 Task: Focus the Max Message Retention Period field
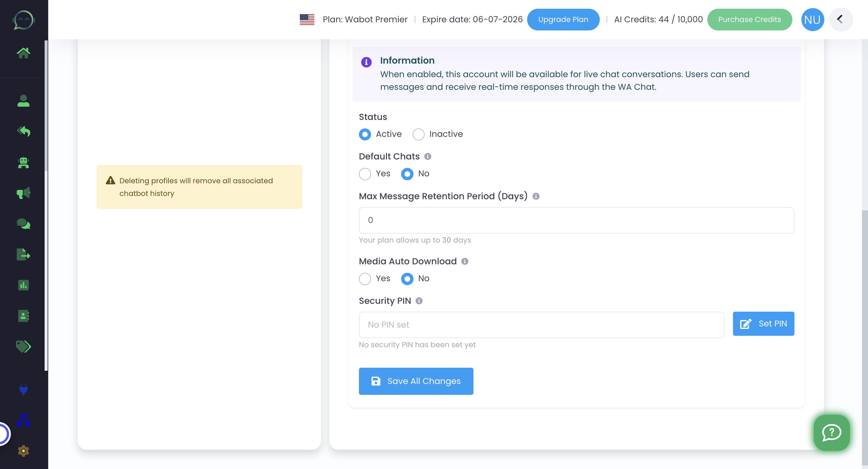576,220
